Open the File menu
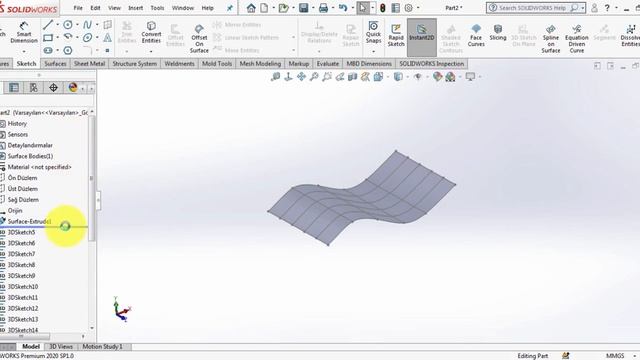The image size is (640, 360). 78,8
